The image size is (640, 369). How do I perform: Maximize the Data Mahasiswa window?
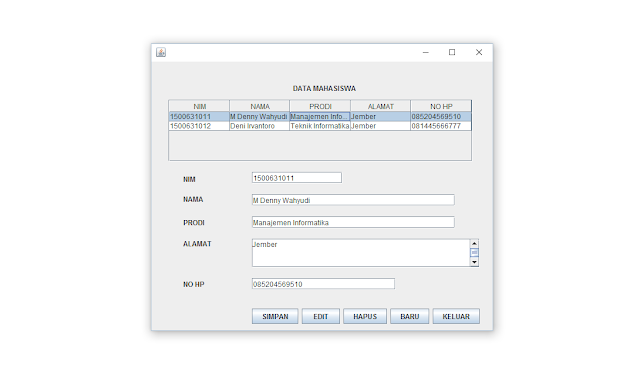(x=452, y=52)
